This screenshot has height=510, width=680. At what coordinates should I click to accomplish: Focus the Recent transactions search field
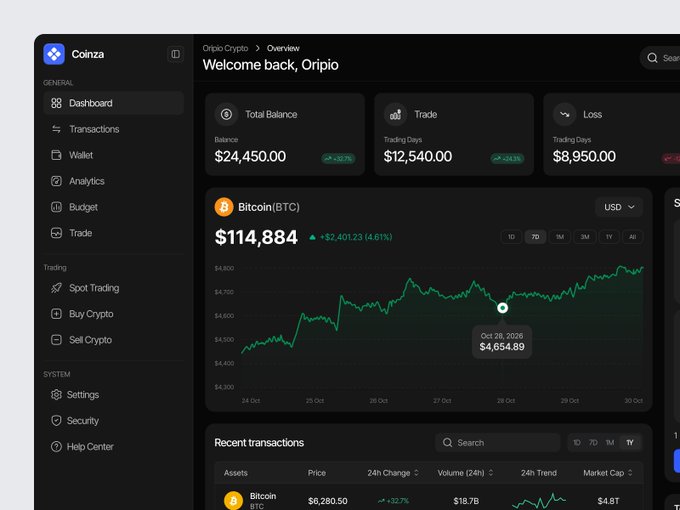[497, 443]
